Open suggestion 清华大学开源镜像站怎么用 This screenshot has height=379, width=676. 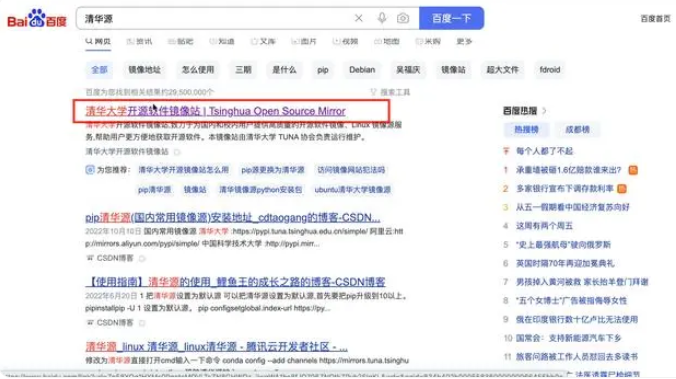[x=183, y=170]
